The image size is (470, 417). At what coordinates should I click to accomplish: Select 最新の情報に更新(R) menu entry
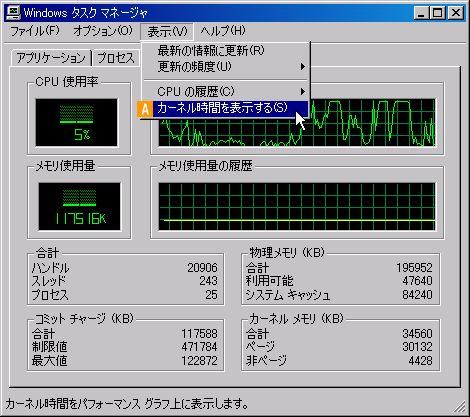[x=225, y=51]
